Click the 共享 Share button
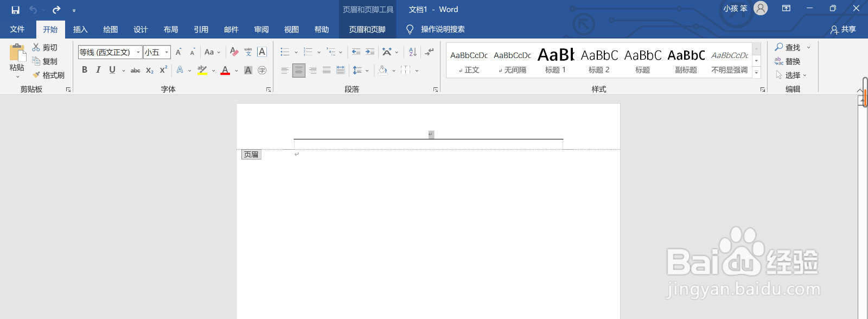The height and width of the screenshot is (319, 868). click(x=843, y=29)
